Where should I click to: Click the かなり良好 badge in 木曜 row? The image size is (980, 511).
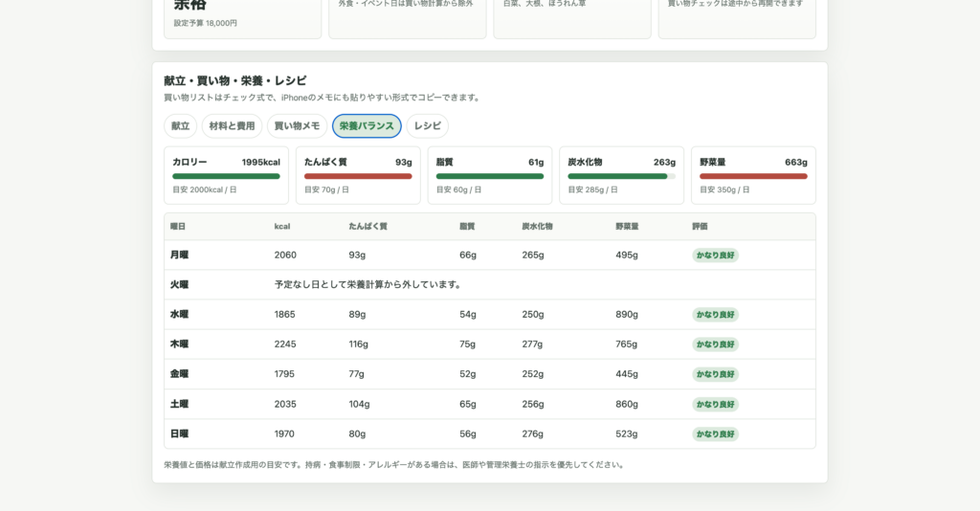point(715,344)
